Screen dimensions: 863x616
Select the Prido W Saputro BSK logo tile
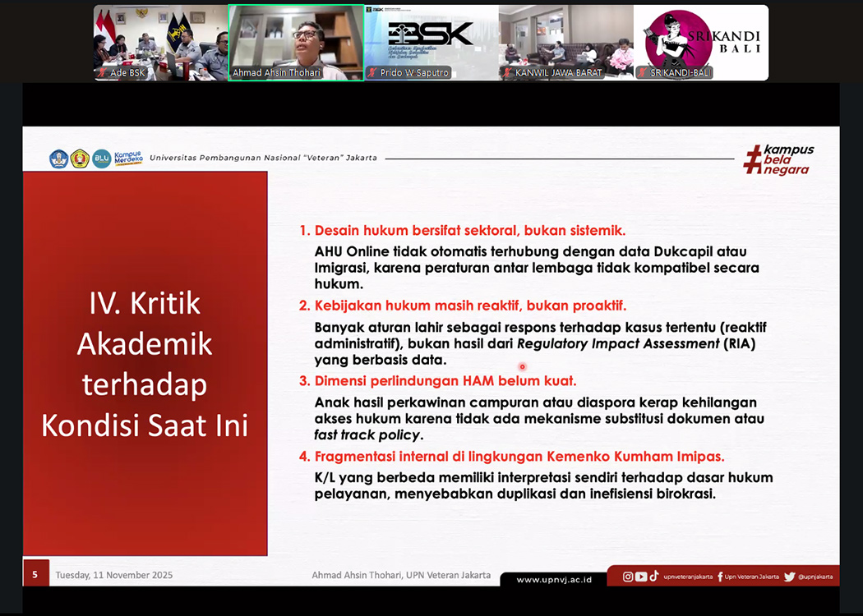(x=431, y=41)
